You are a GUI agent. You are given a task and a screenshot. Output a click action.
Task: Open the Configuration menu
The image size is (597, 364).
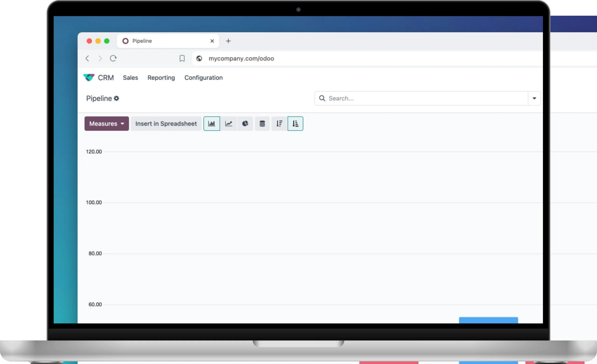click(204, 77)
